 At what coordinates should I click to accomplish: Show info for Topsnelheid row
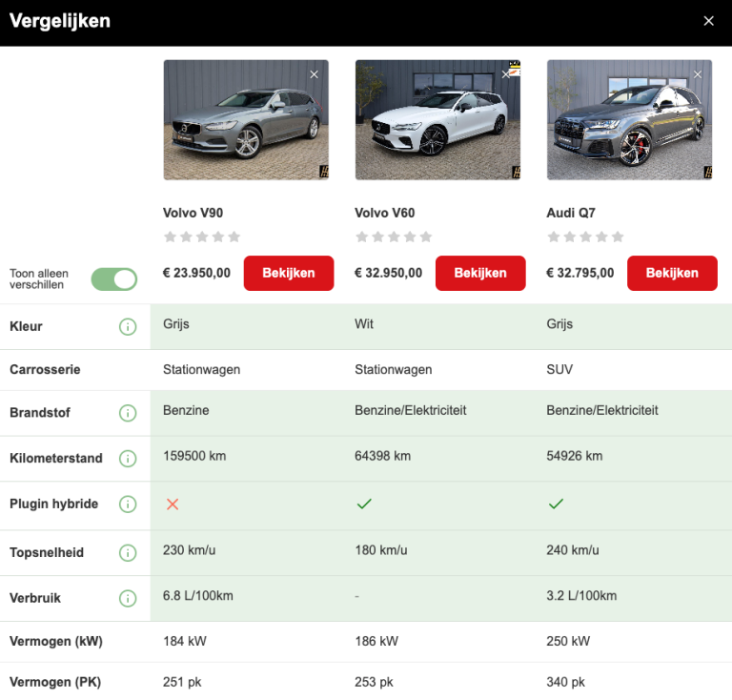[x=128, y=553]
